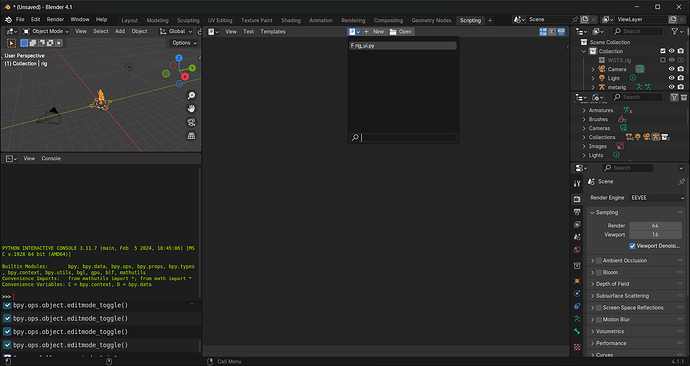Open the Object properties tab
This screenshot has width=690, height=366.
577,281
